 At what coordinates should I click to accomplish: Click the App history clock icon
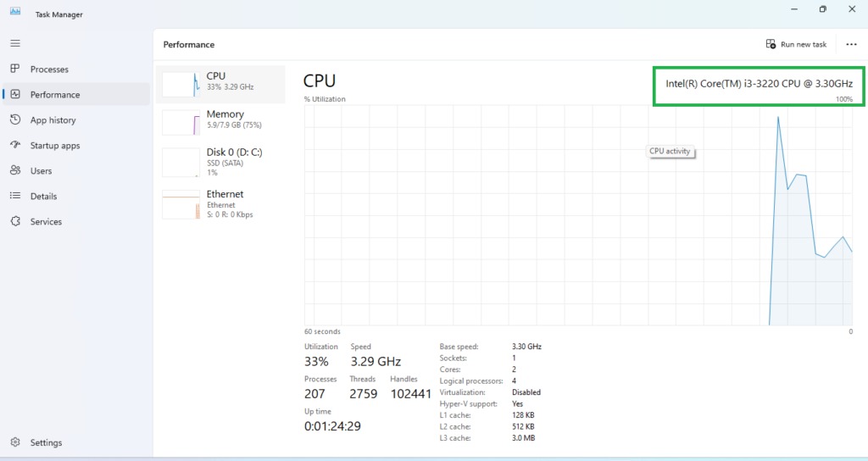click(15, 119)
